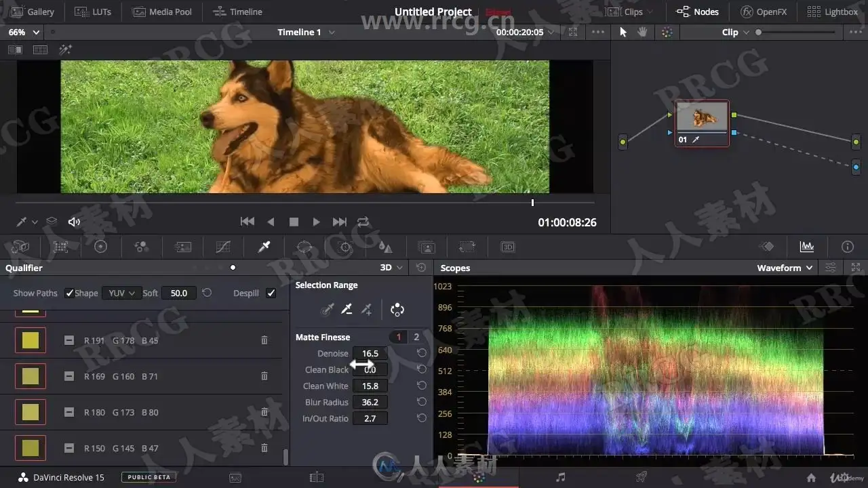Reset the Denoise value
The height and width of the screenshot is (488, 868).
[x=422, y=353]
